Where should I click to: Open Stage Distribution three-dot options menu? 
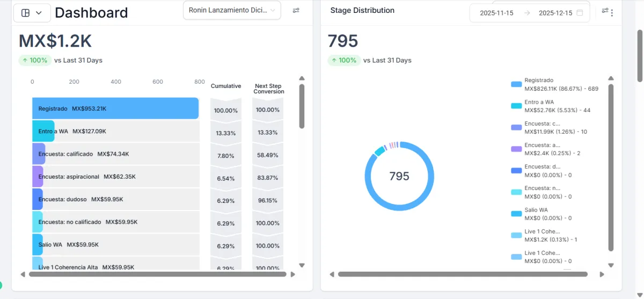click(612, 12)
